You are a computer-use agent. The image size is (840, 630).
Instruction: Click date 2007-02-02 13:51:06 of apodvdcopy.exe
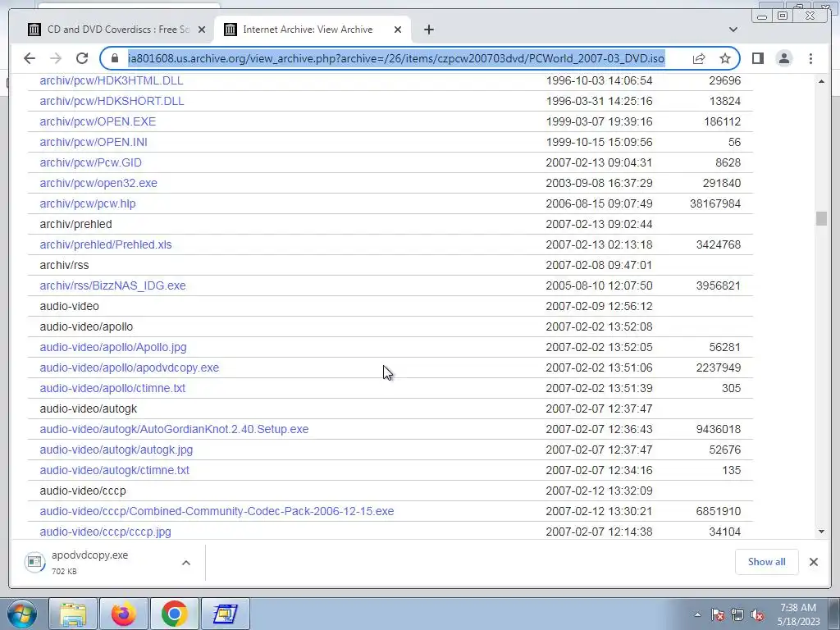[599, 367]
